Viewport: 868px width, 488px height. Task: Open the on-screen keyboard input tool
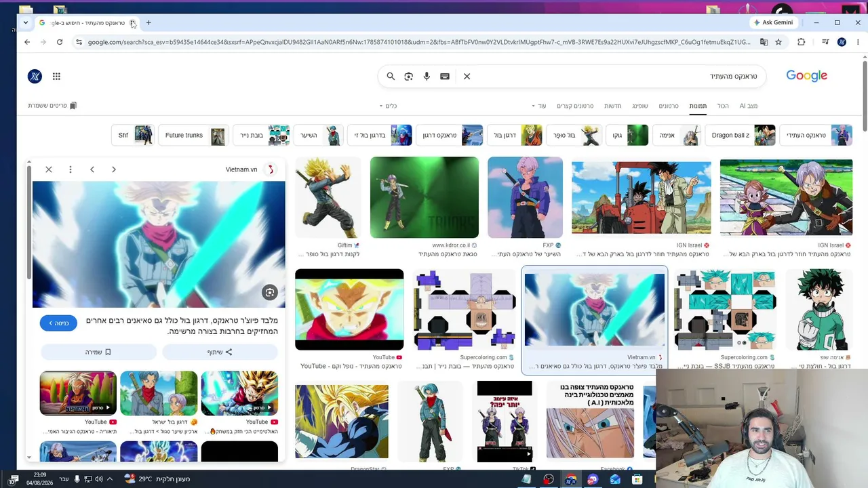click(x=445, y=77)
